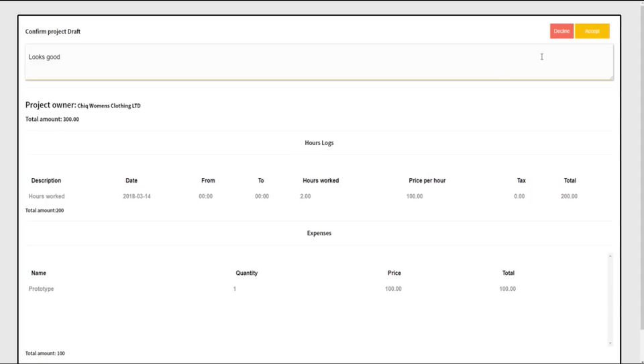Click the 'Price per hour' column header

click(x=427, y=181)
